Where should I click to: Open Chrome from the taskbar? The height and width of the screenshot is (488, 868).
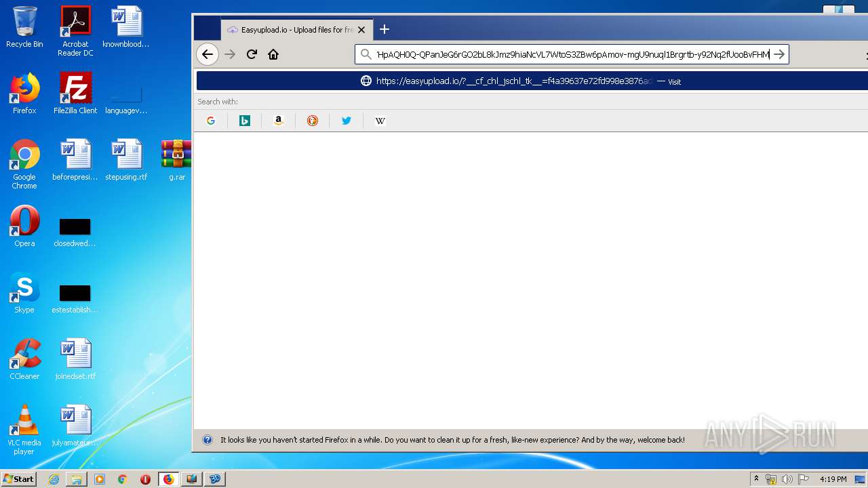[123, 479]
